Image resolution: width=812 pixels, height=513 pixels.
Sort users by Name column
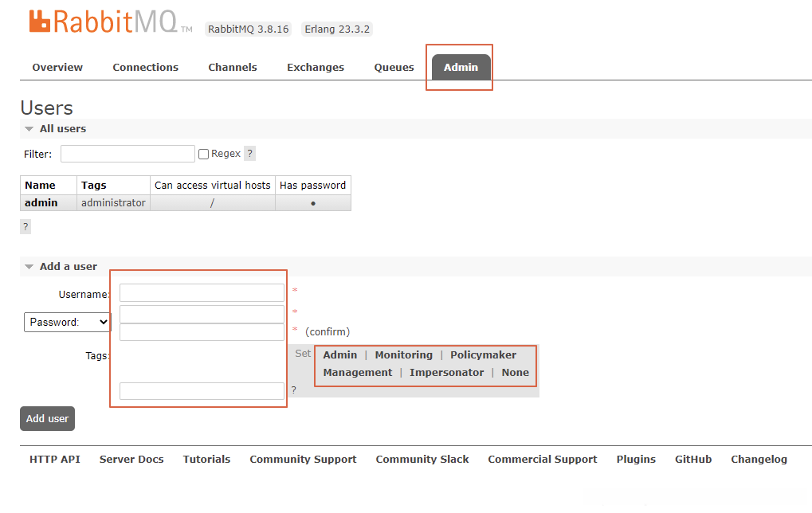pyautogui.click(x=40, y=186)
